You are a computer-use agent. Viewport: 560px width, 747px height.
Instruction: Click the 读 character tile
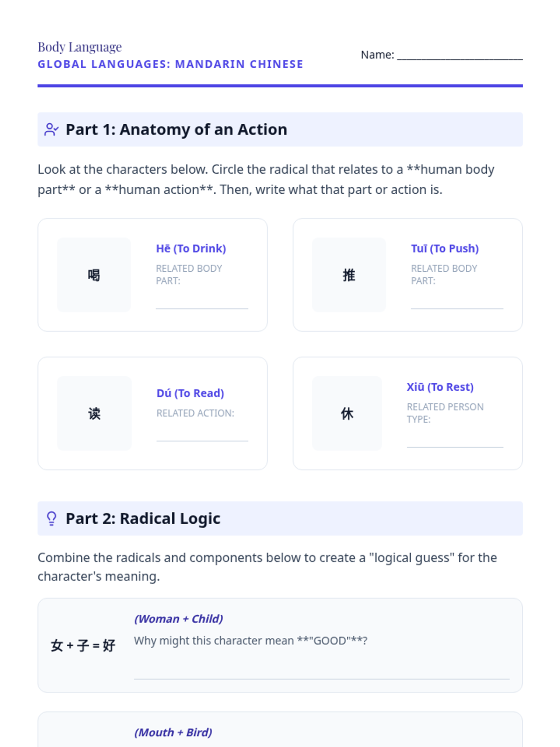tap(94, 413)
